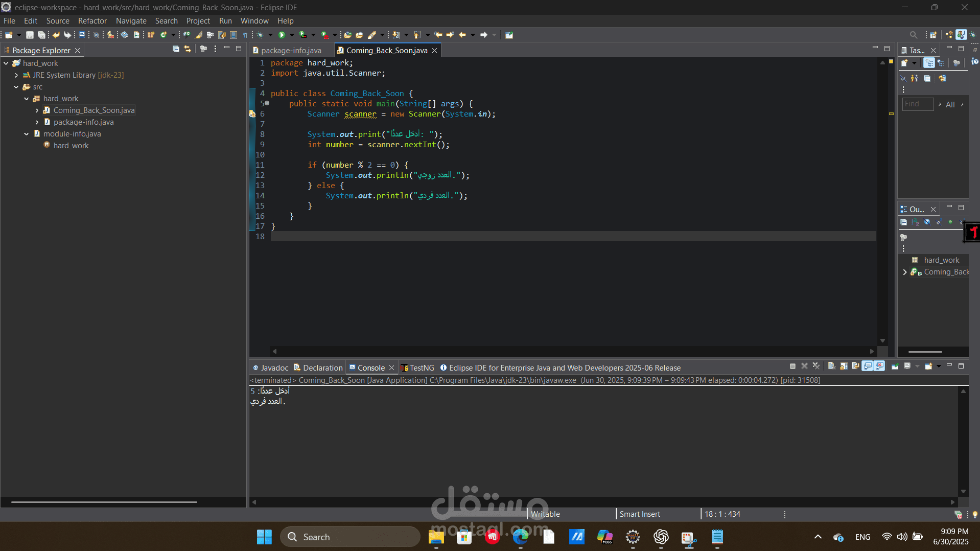Toggle Categorized view in Task List

(x=928, y=63)
